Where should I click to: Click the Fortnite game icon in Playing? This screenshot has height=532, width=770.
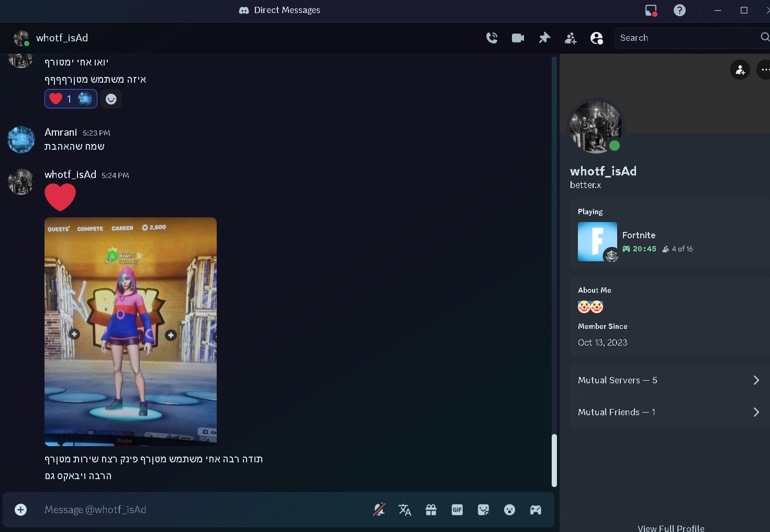pyautogui.click(x=597, y=241)
